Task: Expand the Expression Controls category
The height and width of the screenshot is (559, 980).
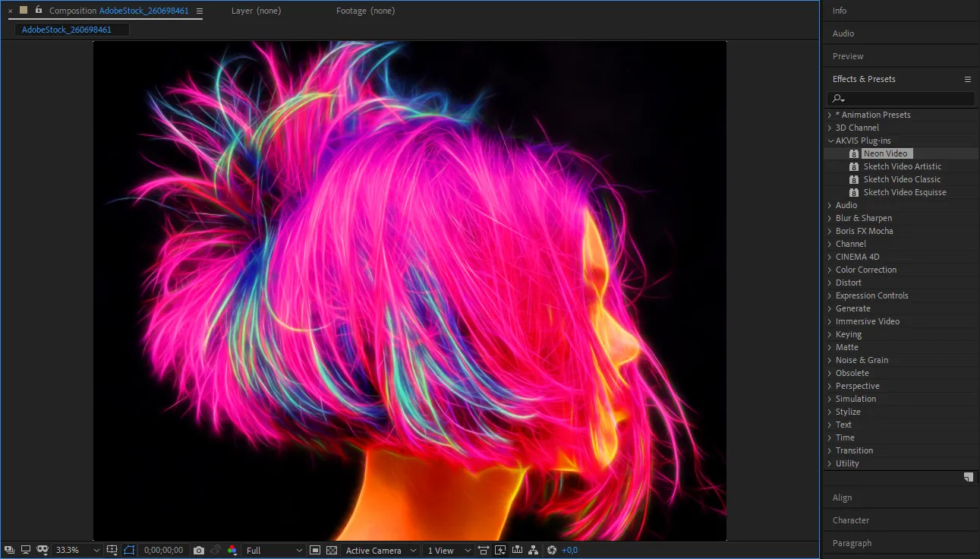Action: point(829,296)
